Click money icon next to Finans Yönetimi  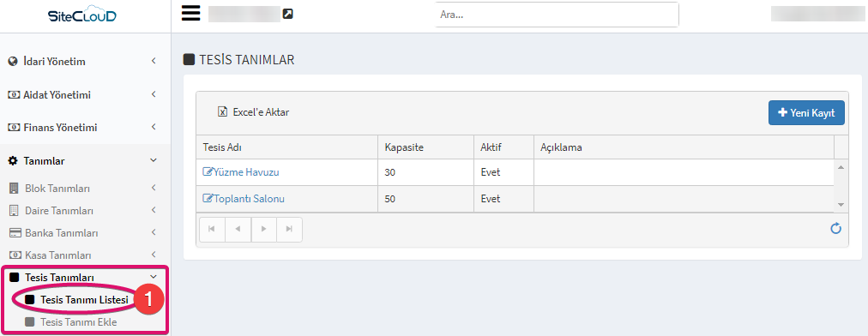pos(14,128)
